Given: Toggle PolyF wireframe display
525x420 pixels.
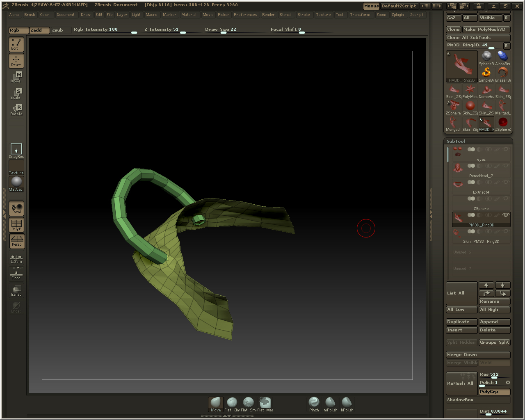Looking at the screenshot, I should pos(16,225).
